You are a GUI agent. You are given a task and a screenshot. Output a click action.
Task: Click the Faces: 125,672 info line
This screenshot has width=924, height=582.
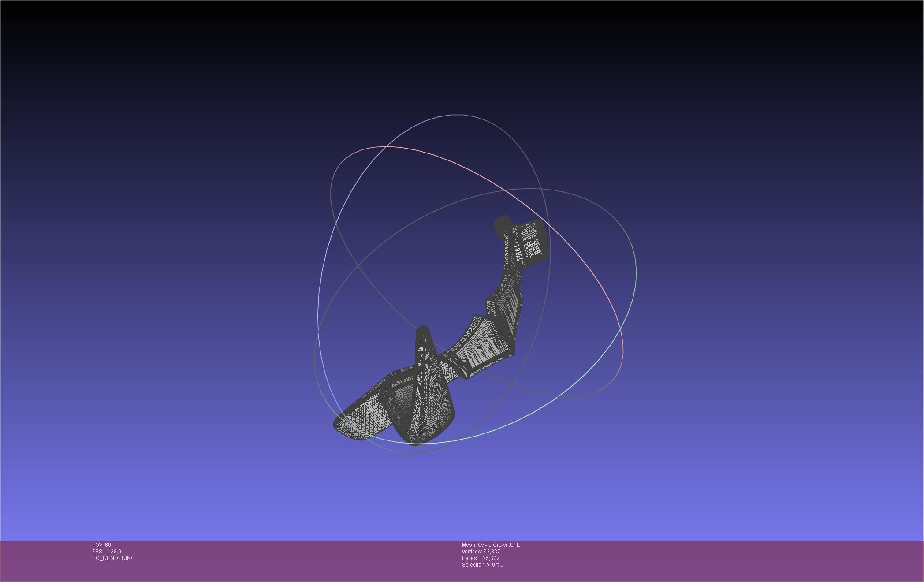480,558
